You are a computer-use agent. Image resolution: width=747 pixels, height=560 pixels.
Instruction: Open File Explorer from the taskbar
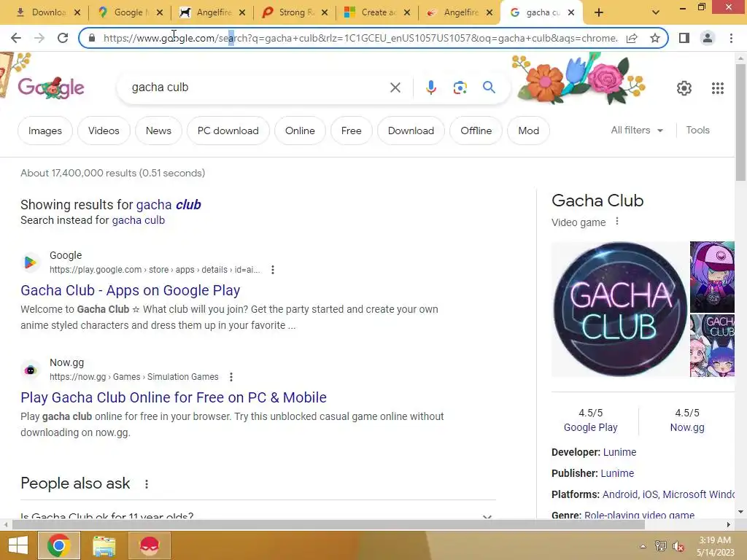click(x=104, y=545)
